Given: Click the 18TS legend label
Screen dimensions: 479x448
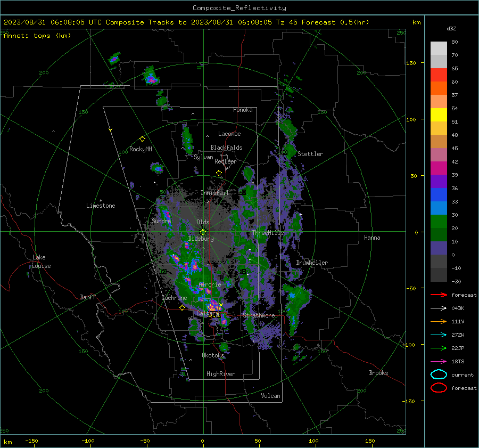Looking at the screenshot, I should [458, 362].
